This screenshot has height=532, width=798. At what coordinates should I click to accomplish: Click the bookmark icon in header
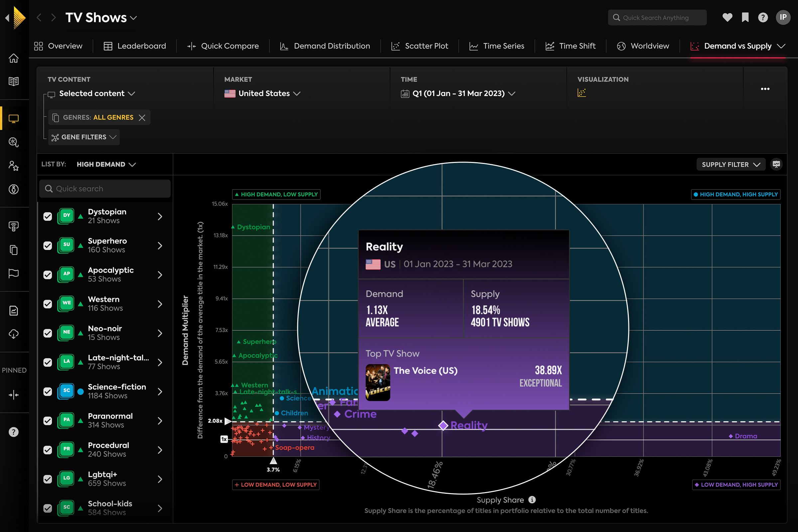pyautogui.click(x=745, y=17)
